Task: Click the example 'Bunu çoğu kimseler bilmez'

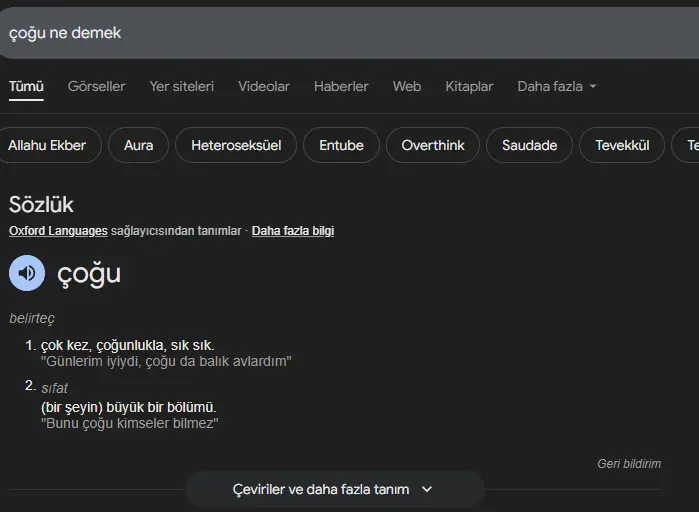Action: point(130,423)
